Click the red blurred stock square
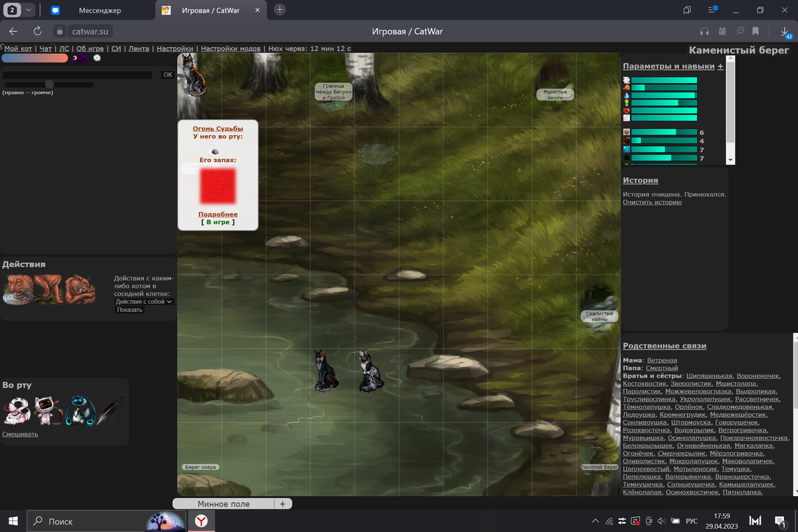Screen dimensions: 798x532 click(218, 186)
